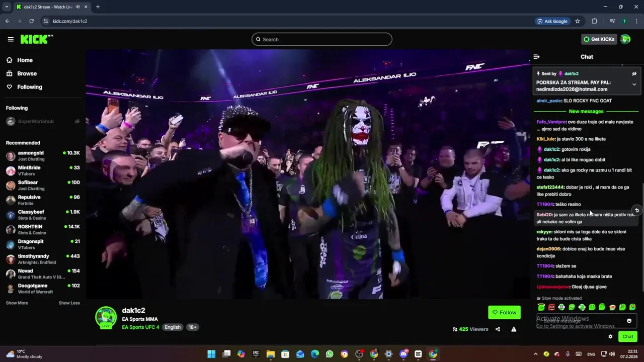Insert the heart-eyes drooling emote
Image resolution: width=644 pixels, height=362 pixels.
pos(632,307)
